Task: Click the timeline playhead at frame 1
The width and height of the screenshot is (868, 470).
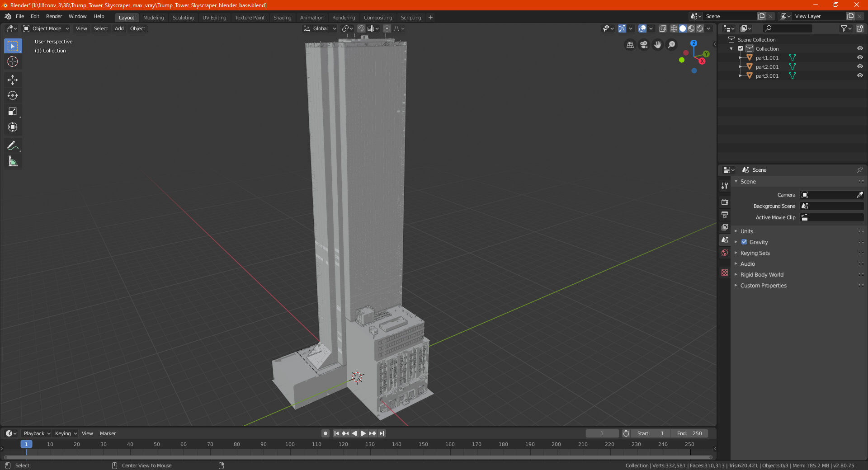Action: (x=26, y=444)
